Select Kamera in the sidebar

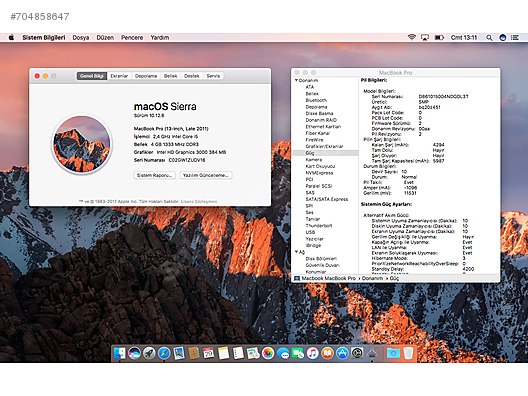pos(314,160)
